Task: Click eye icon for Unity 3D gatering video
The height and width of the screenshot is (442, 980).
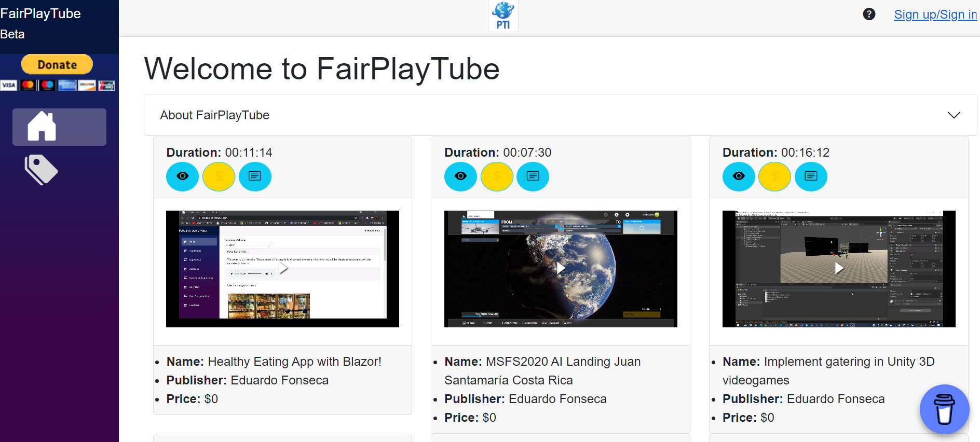Action: tap(739, 176)
